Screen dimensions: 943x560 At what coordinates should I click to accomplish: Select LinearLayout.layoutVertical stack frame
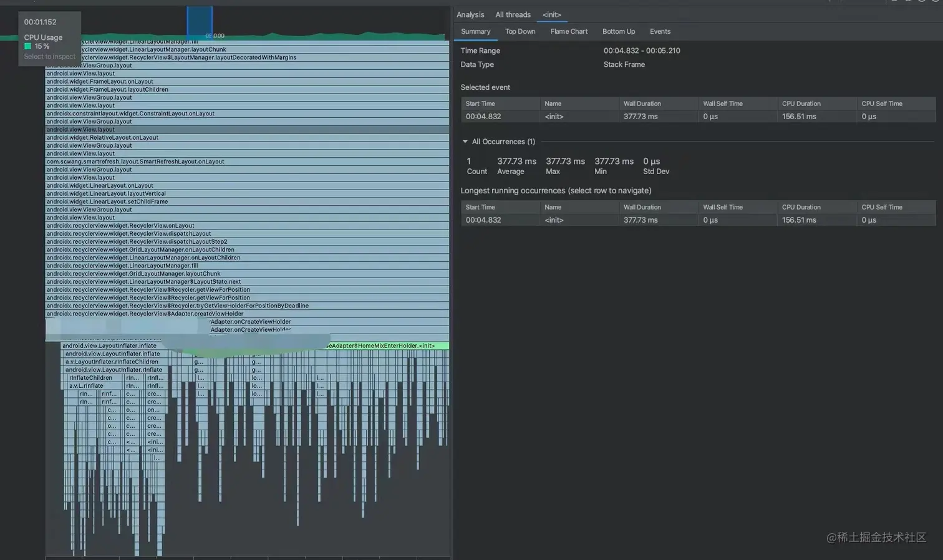pos(247,193)
